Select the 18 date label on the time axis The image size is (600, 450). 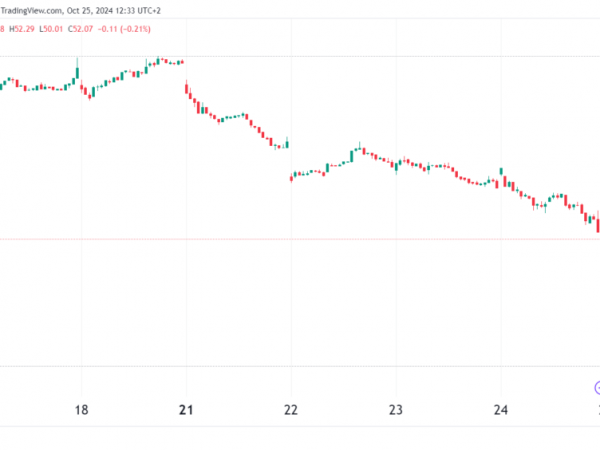(82, 409)
